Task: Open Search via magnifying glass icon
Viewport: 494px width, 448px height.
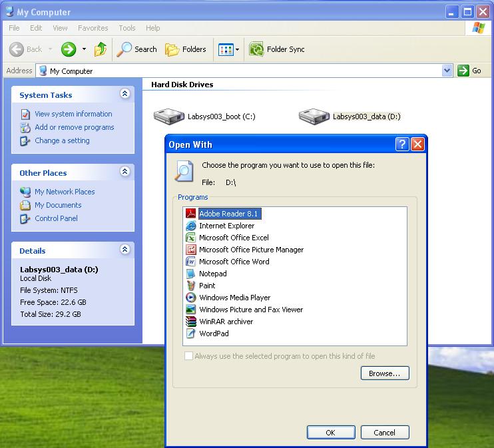Action: point(124,49)
